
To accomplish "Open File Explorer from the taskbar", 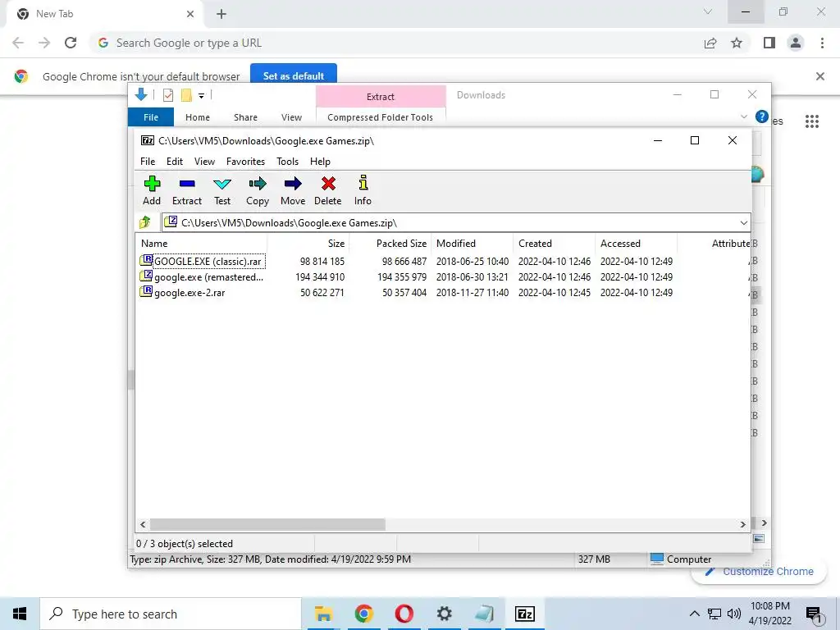I will (323, 614).
